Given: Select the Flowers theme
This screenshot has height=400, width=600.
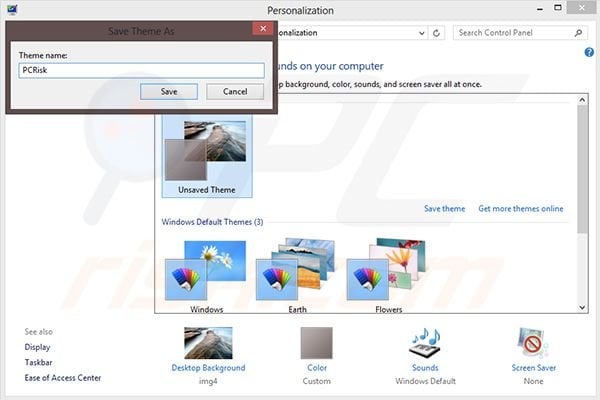Looking at the screenshot, I should pos(387,276).
